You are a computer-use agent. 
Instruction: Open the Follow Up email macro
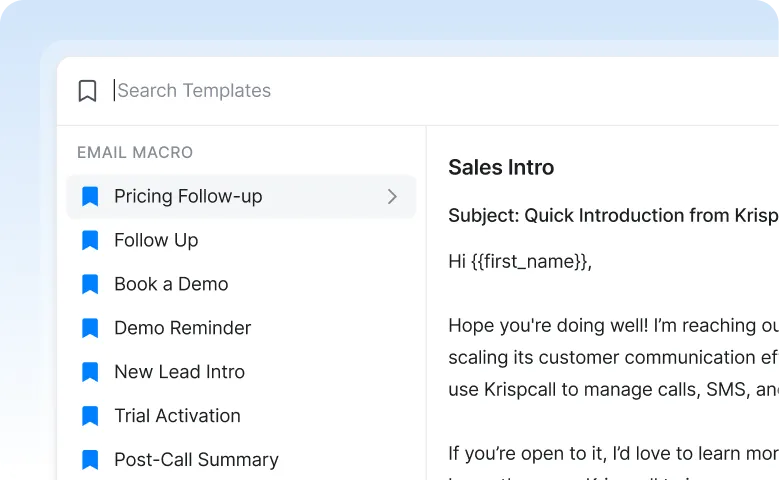tap(156, 241)
